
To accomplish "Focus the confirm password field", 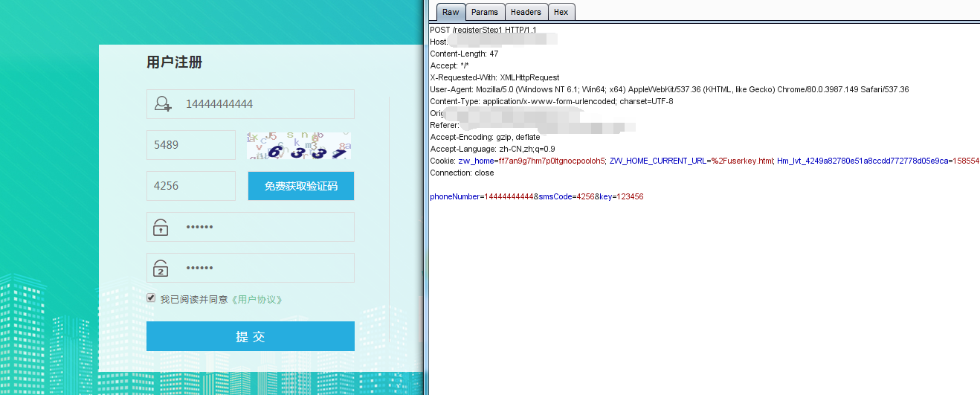I will click(251, 268).
